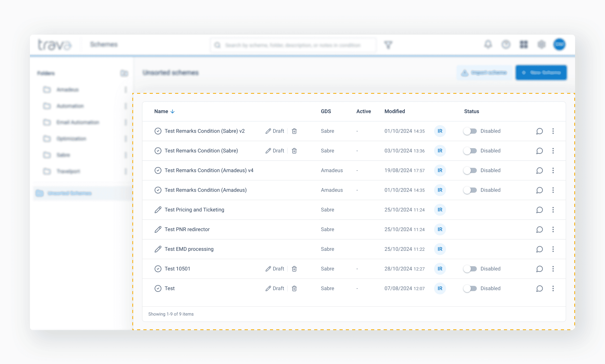Click the blue New Scheme button
Image resolution: width=605 pixels, height=364 pixels.
[x=541, y=73]
